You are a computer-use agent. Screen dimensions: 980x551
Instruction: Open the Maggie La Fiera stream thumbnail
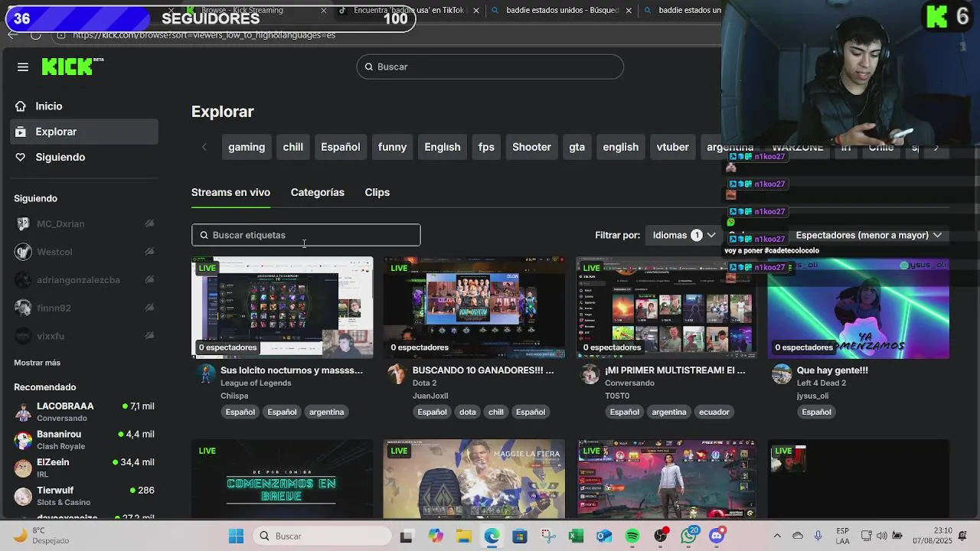474,479
